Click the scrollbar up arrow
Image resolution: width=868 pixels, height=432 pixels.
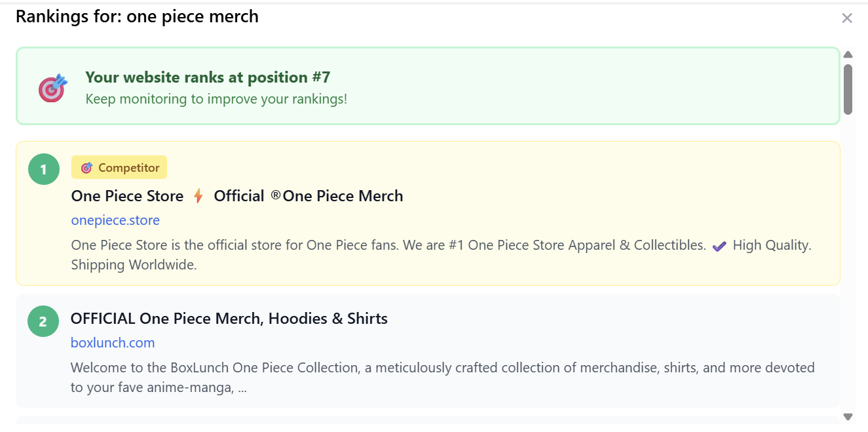(848, 54)
